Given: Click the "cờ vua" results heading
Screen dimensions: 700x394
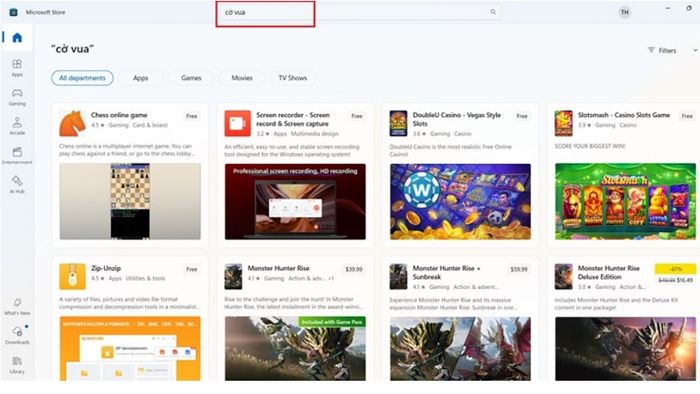Looking at the screenshot, I should pyautogui.click(x=72, y=49).
